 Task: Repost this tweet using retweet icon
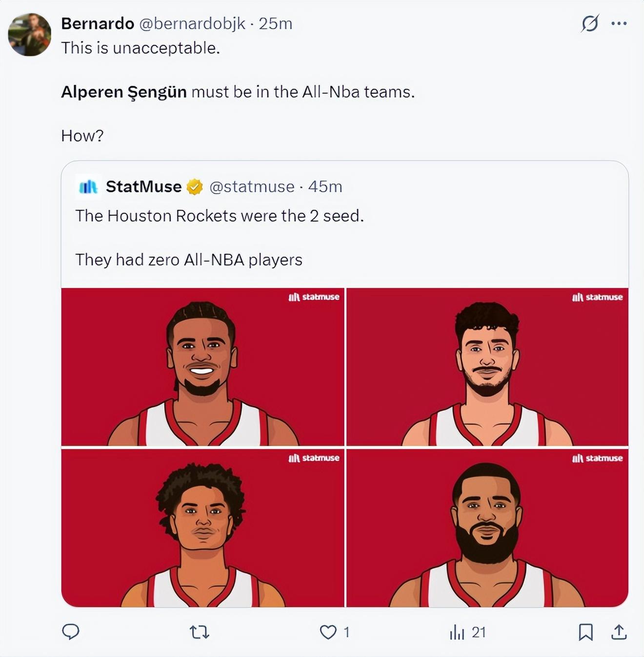pos(199,633)
